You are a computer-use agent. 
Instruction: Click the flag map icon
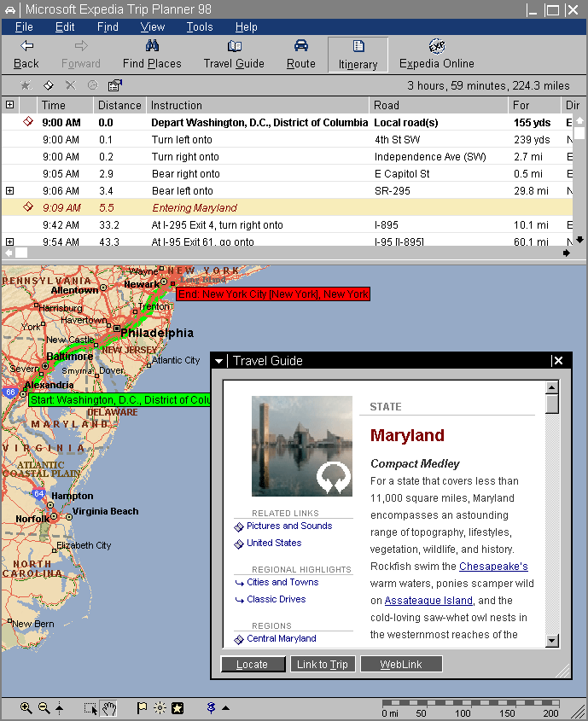(x=142, y=707)
